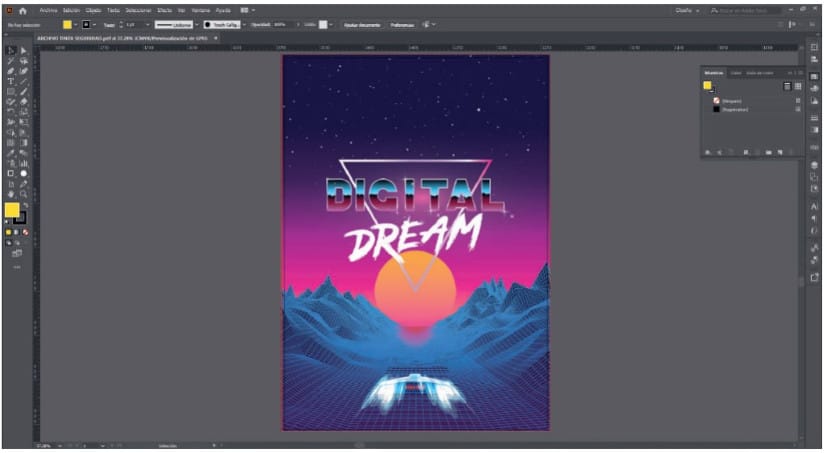
Task: Open the Archivo menu
Action: [43, 9]
